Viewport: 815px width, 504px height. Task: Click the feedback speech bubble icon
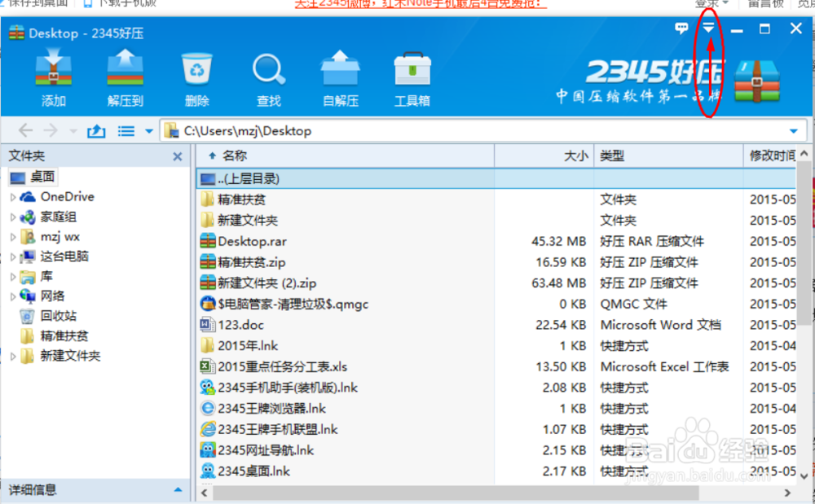681,28
